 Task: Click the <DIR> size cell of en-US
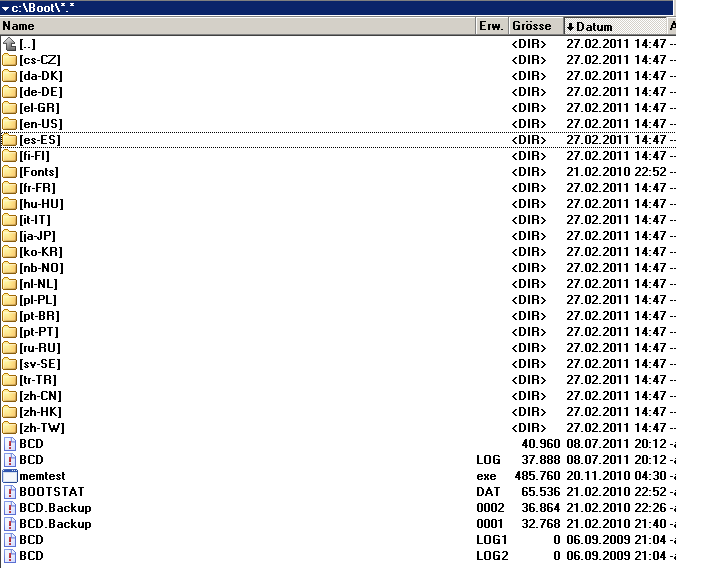(x=529, y=124)
